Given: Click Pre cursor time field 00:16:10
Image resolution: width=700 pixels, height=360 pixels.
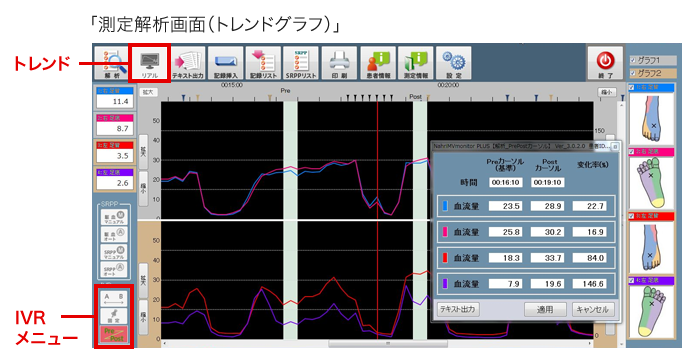Looking at the screenshot, I should [505, 183].
